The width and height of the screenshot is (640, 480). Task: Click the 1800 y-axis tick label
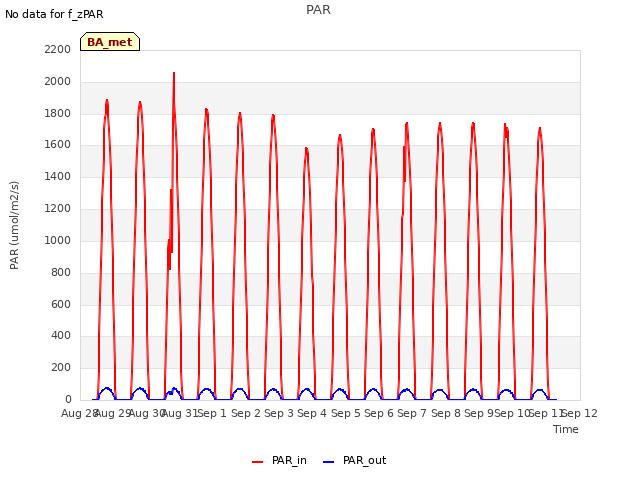click(x=58, y=113)
